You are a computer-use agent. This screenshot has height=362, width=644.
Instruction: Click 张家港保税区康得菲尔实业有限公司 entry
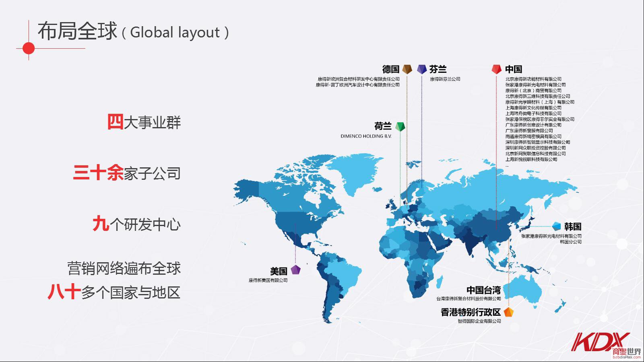[540, 119]
